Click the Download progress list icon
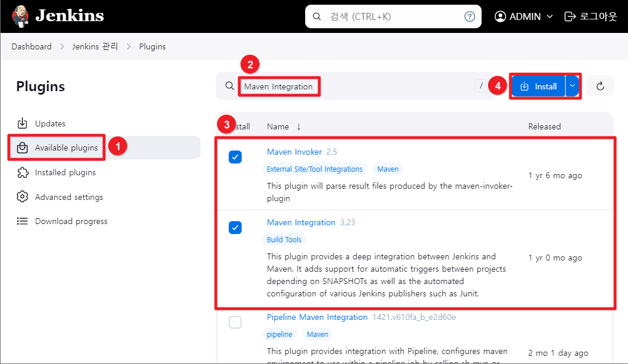Viewport: 628px width, 364px height. click(22, 221)
